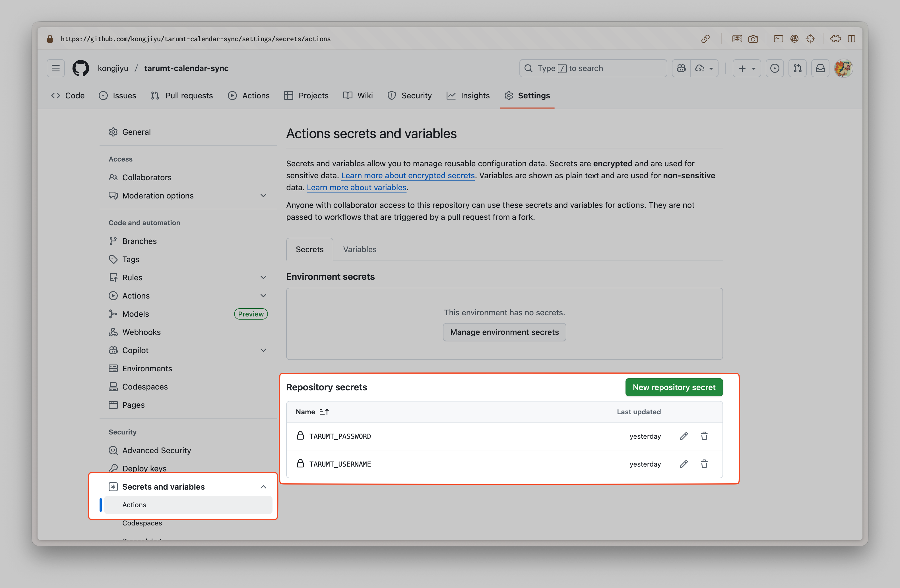Click the GitHub Octocat logo
The width and height of the screenshot is (900, 588).
(80, 69)
